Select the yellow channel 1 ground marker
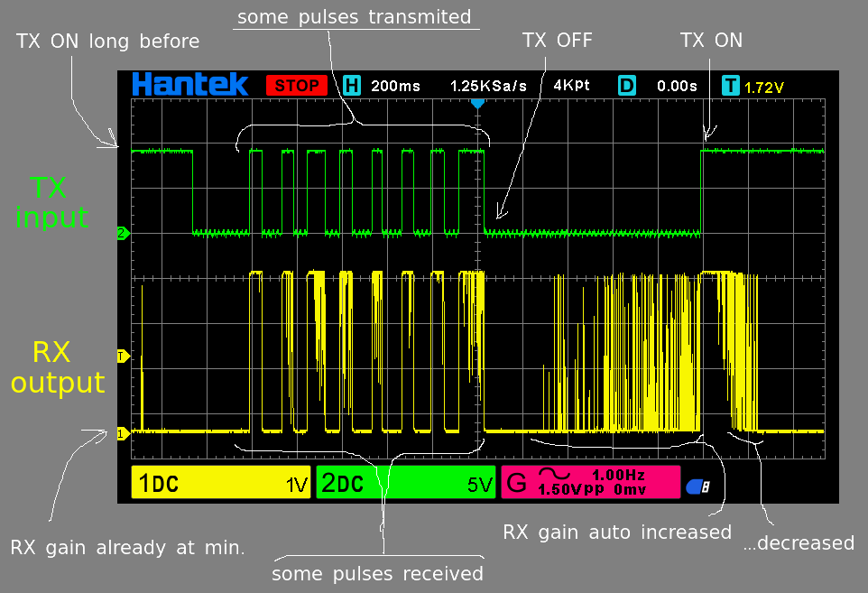868x593 pixels. coord(124,433)
